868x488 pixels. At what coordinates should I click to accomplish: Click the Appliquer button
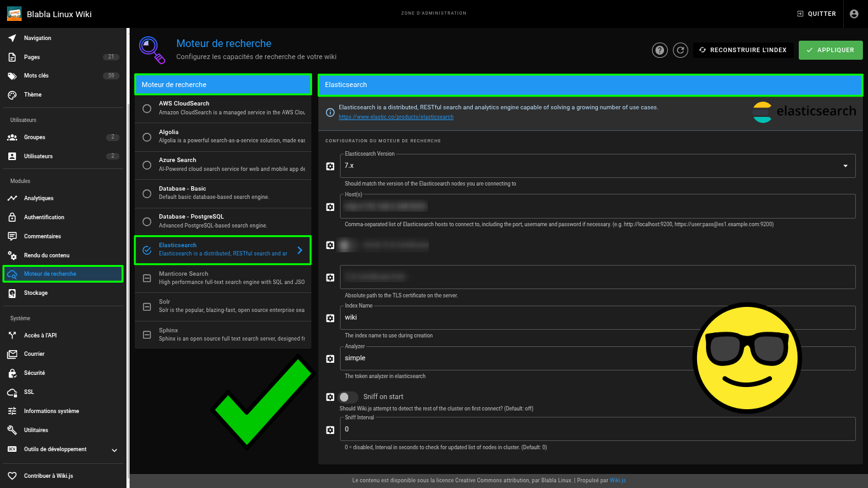[831, 50]
